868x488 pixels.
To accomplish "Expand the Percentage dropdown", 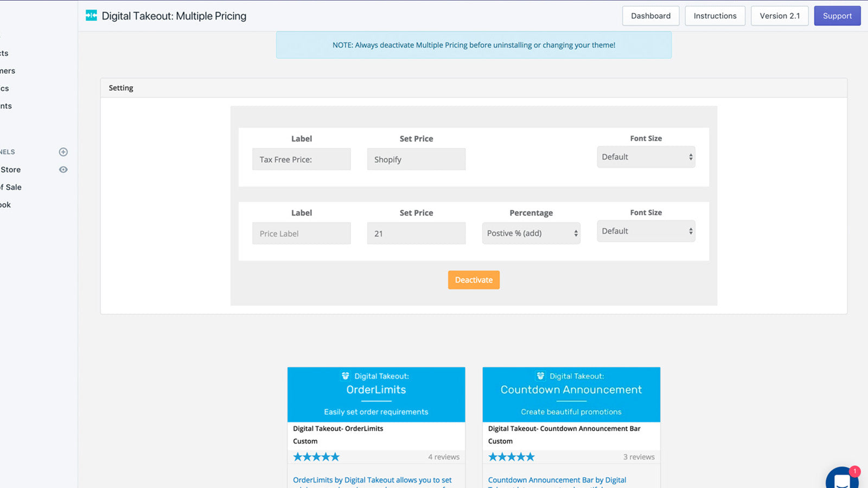I will tap(531, 234).
